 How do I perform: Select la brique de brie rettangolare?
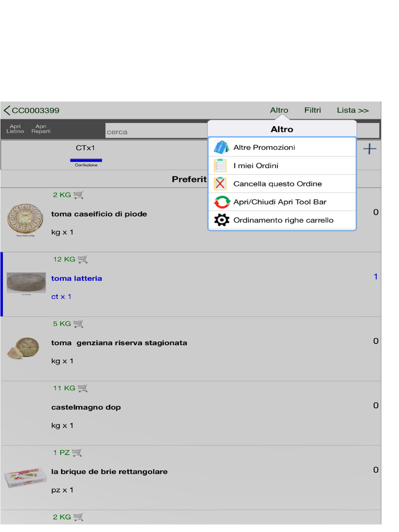109,472
